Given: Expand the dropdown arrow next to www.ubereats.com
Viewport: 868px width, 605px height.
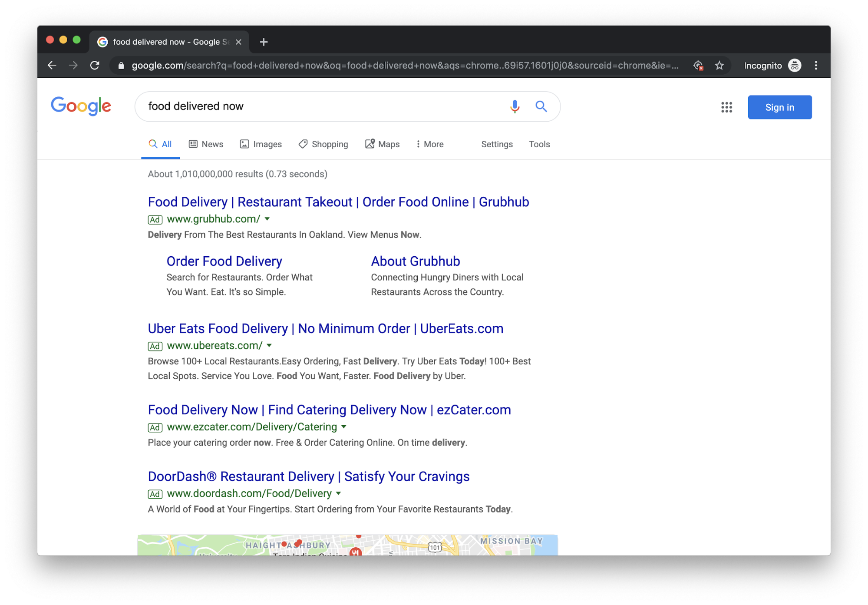Looking at the screenshot, I should 269,346.
